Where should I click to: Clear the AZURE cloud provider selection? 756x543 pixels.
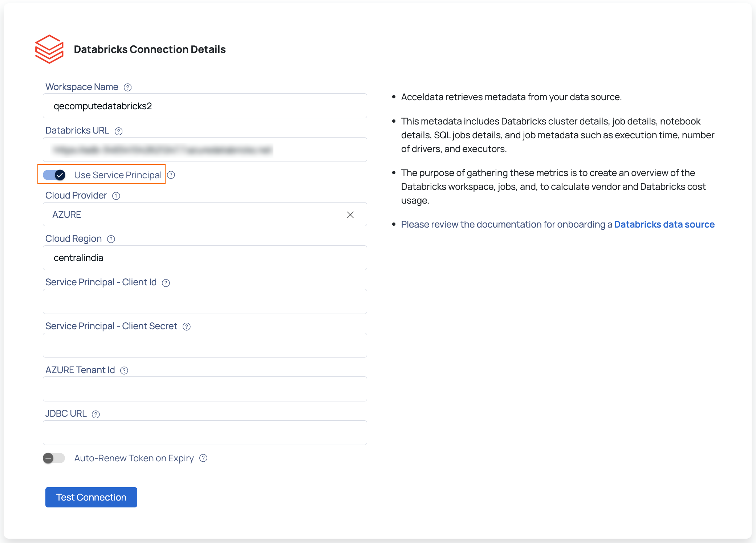(350, 215)
